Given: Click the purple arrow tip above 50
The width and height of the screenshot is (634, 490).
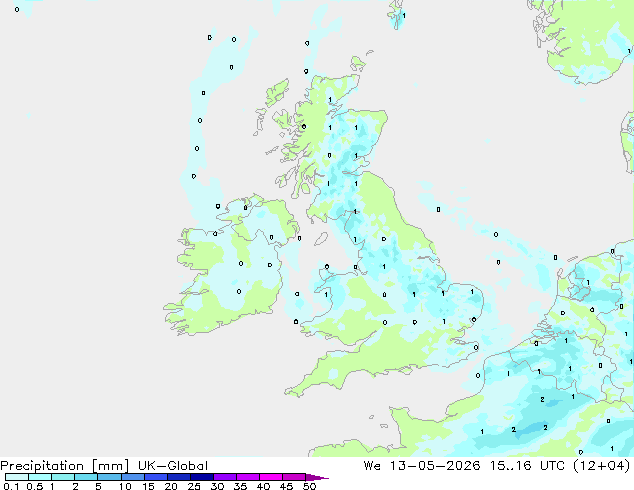Looking at the screenshot, I should pyautogui.click(x=317, y=477).
